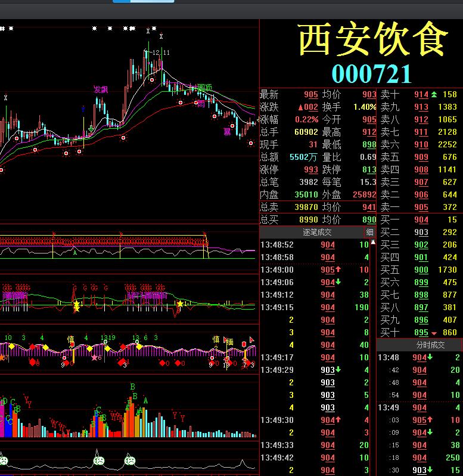Click the 圆顶 signal label on the chart
463x476 pixels.
click(204, 88)
